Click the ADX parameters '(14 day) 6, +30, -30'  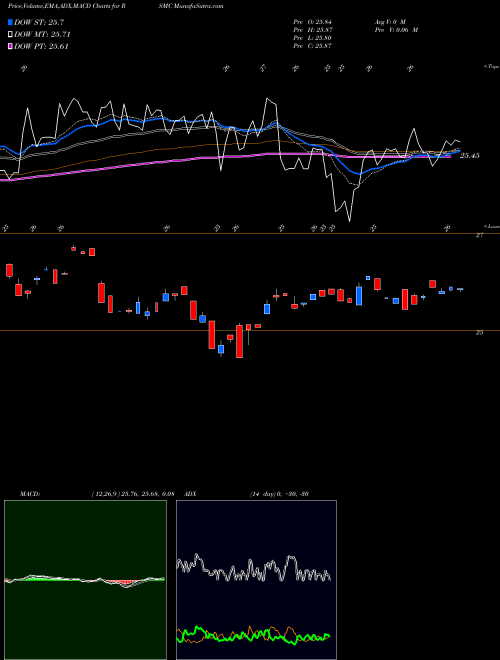(279, 494)
